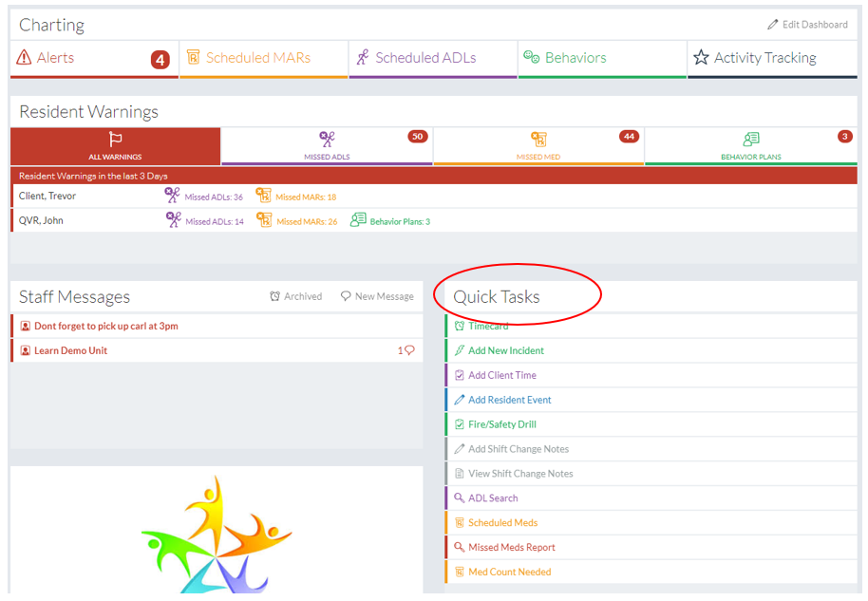Image resolution: width=868 pixels, height=601 pixels.
Task: Click the flag icon in All Warnings
Action: (115, 140)
